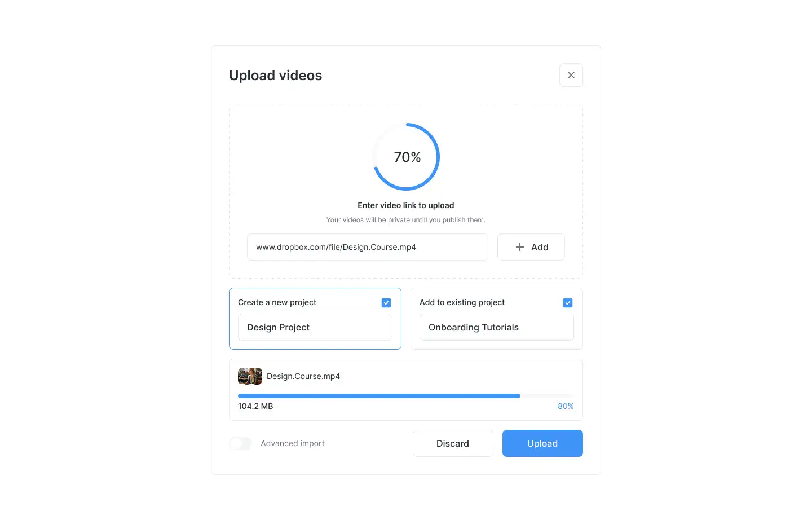Click the private videos notice text
The image size is (812, 520).
pyautogui.click(x=406, y=220)
